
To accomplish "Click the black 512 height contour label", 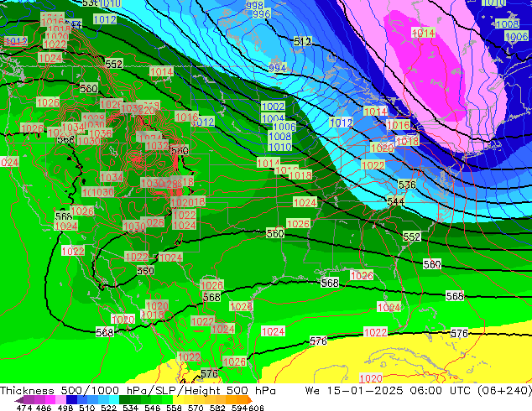I will pos(302,42).
